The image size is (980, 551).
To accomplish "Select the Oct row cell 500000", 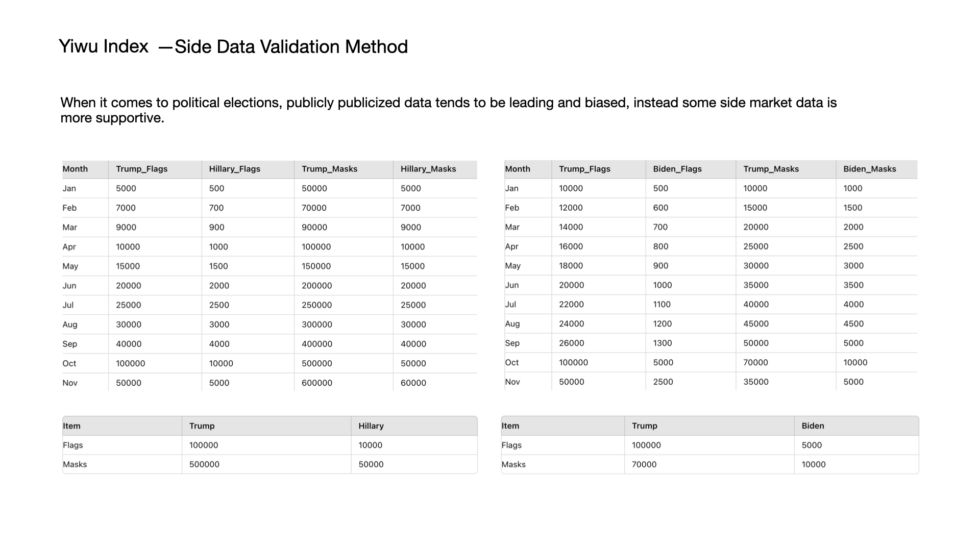I will pyautogui.click(x=317, y=363).
